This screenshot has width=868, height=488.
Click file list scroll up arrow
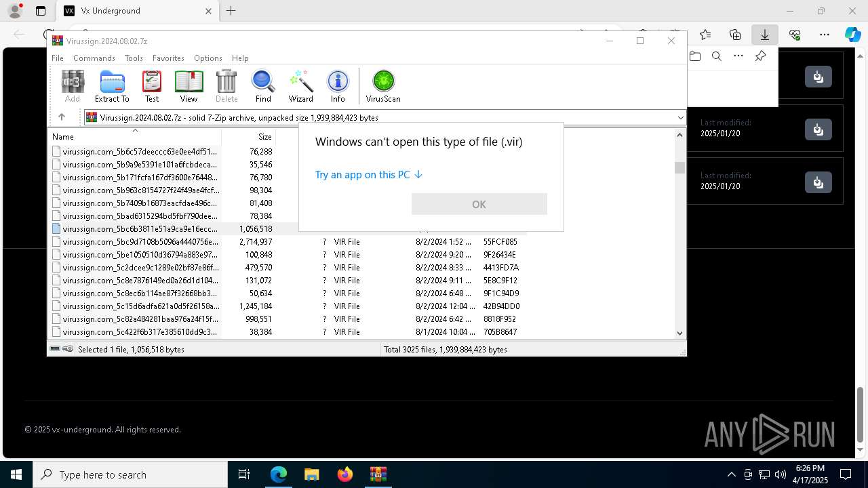pos(679,134)
